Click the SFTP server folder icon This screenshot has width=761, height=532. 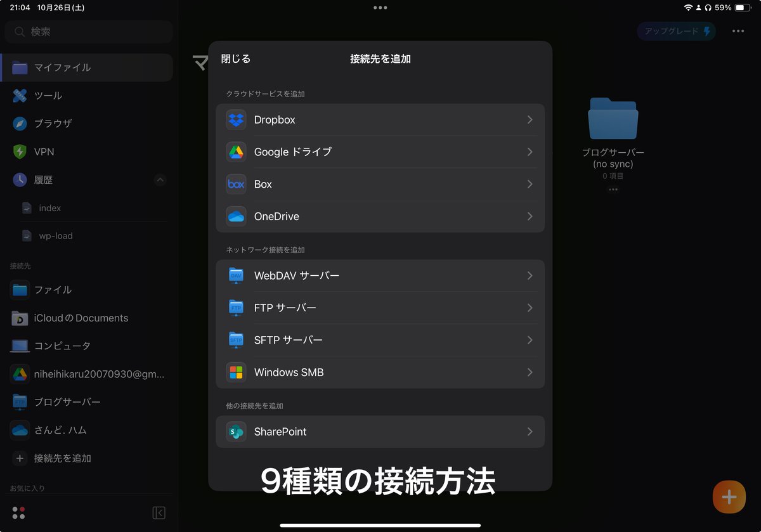(236, 341)
